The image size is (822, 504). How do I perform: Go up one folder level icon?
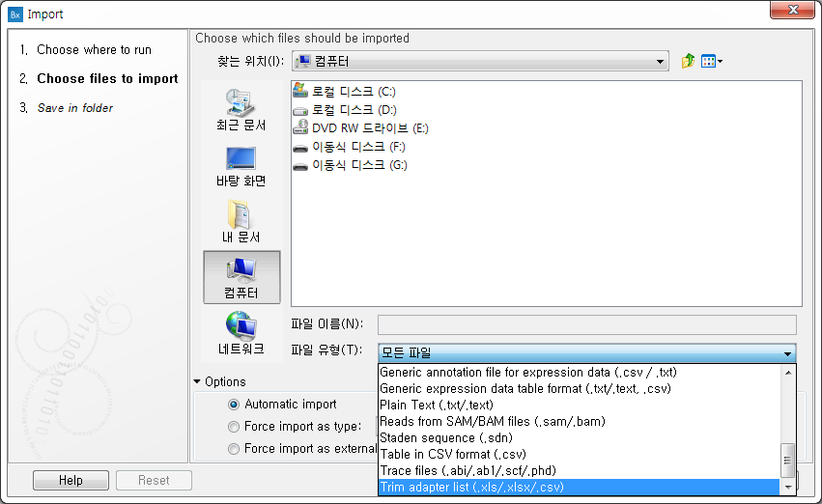click(x=688, y=61)
